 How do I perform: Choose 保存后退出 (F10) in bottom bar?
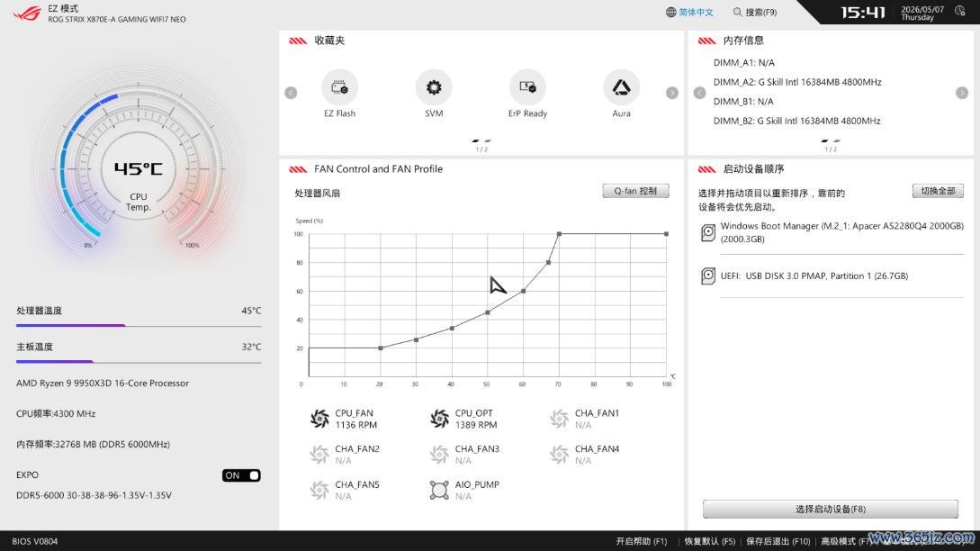click(778, 541)
